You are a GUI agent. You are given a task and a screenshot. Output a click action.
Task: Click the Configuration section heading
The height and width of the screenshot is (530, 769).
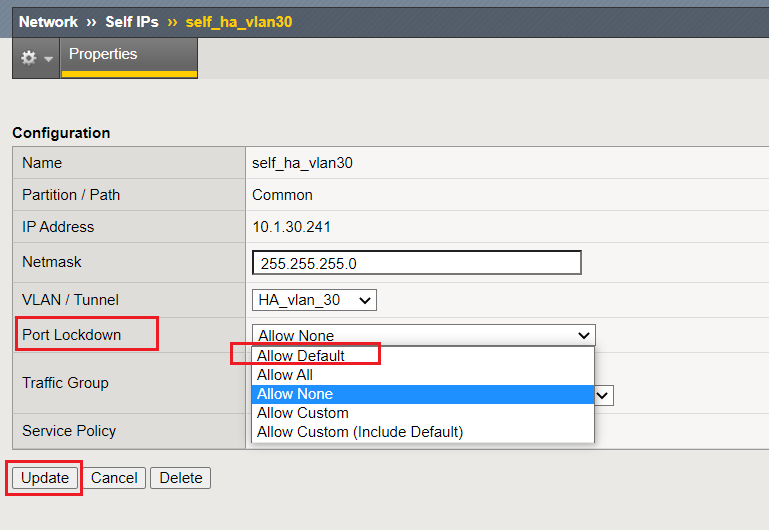tap(61, 133)
